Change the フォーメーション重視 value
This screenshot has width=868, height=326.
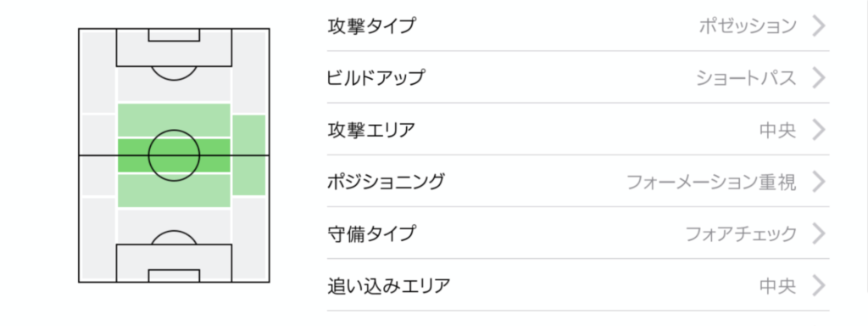point(711,182)
